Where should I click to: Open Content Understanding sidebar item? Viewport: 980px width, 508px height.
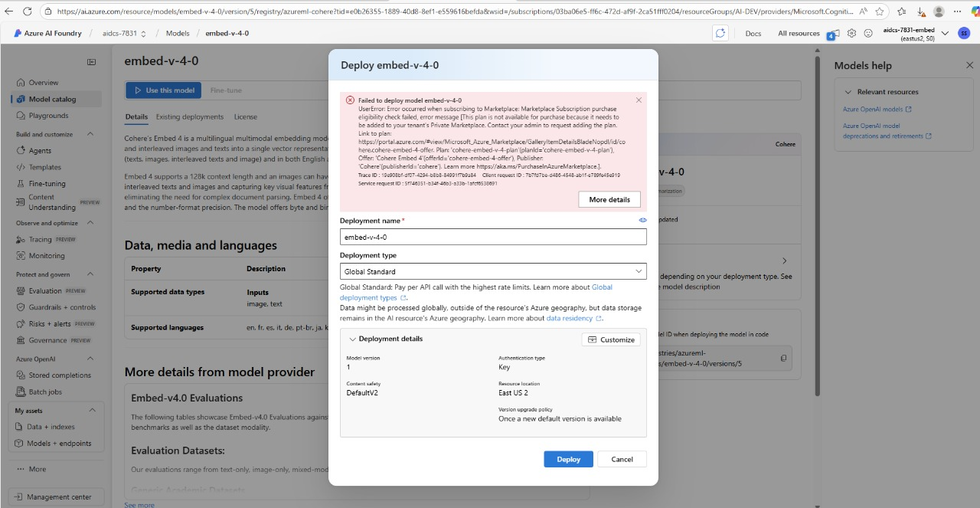(52, 202)
